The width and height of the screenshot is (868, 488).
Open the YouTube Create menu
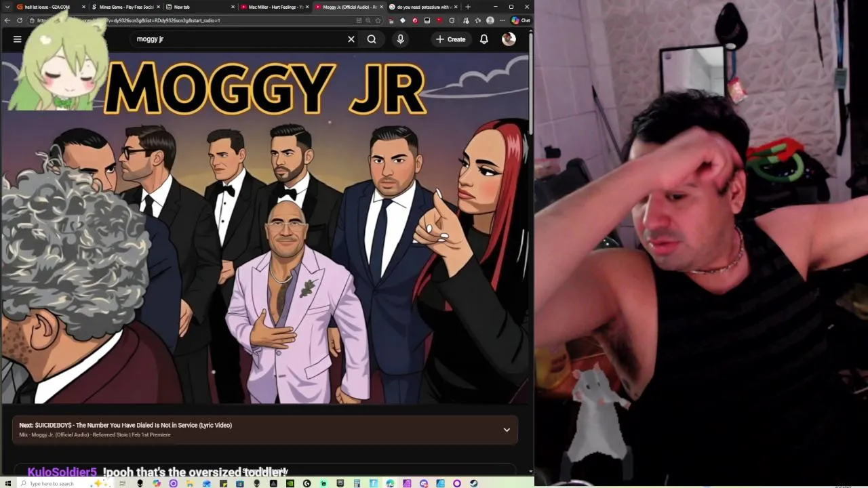coord(451,39)
